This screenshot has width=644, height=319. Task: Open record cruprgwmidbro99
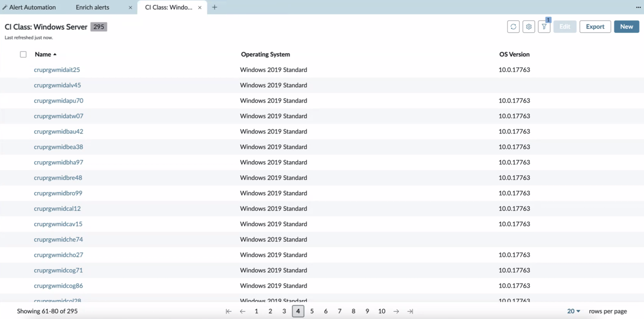tap(58, 193)
